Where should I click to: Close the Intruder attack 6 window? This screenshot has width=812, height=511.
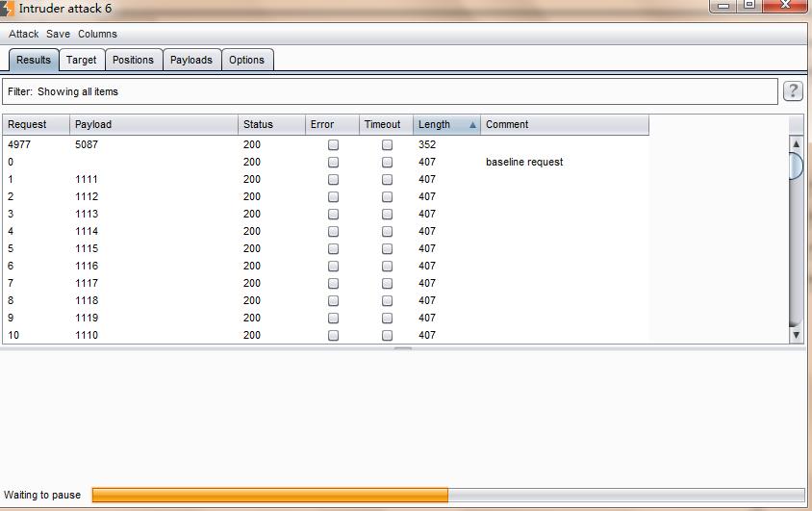(x=786, y=5)
